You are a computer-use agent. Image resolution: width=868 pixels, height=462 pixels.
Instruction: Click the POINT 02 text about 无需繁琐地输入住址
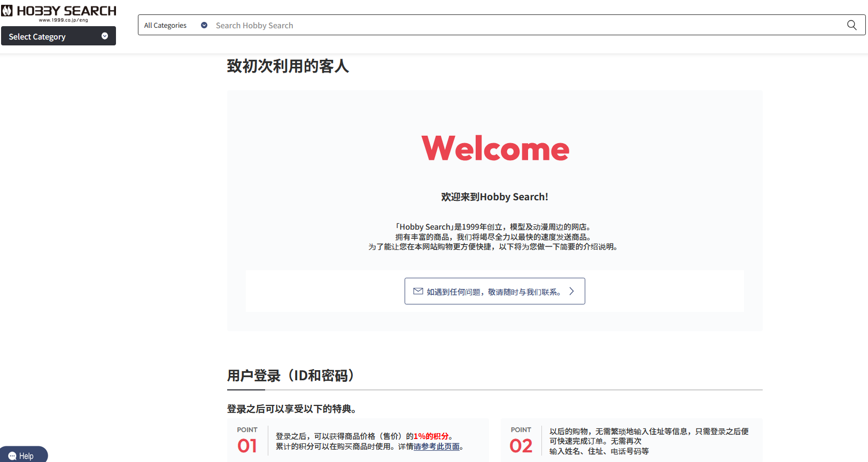649,441
